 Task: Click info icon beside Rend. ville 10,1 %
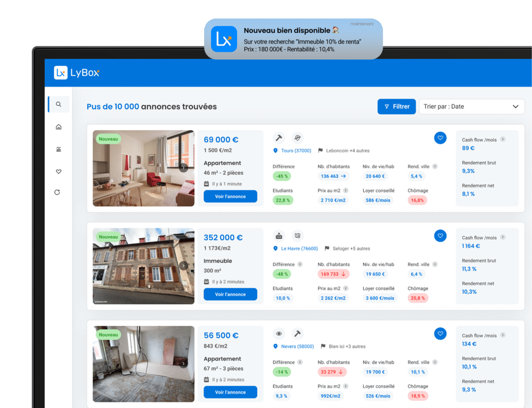click(435, 362)
